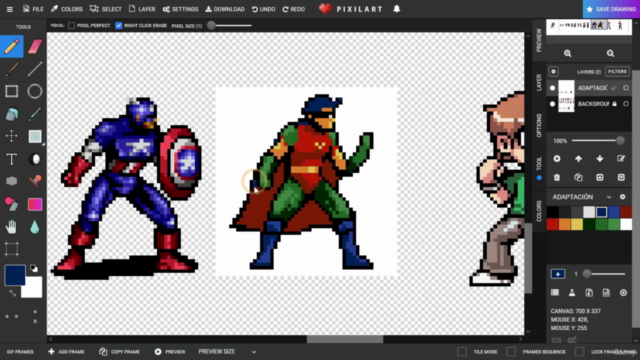Enable Lock Frames Panel checkbox

[x=580, y=351]
